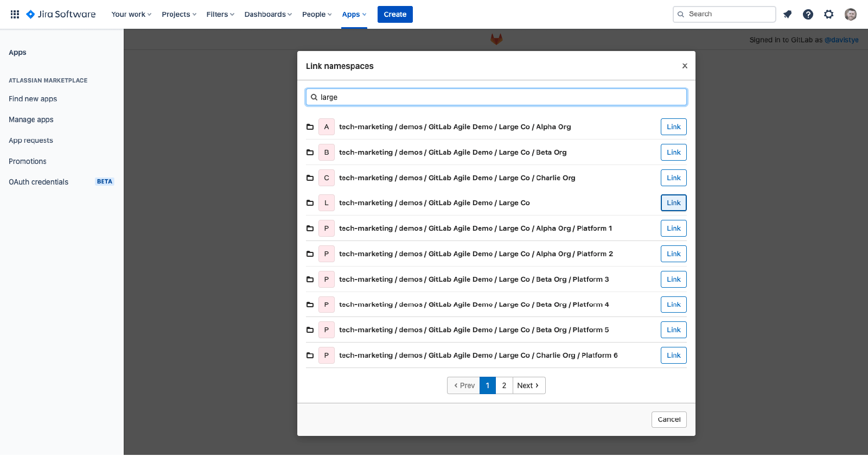Expand the Projects dropdown menu
Screen dimensions: 868x456
pos(179,15)
